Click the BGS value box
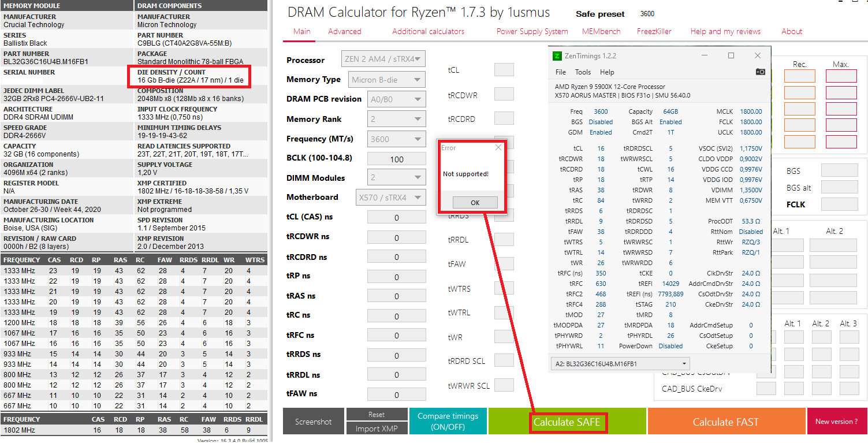 tap(839, 170)
